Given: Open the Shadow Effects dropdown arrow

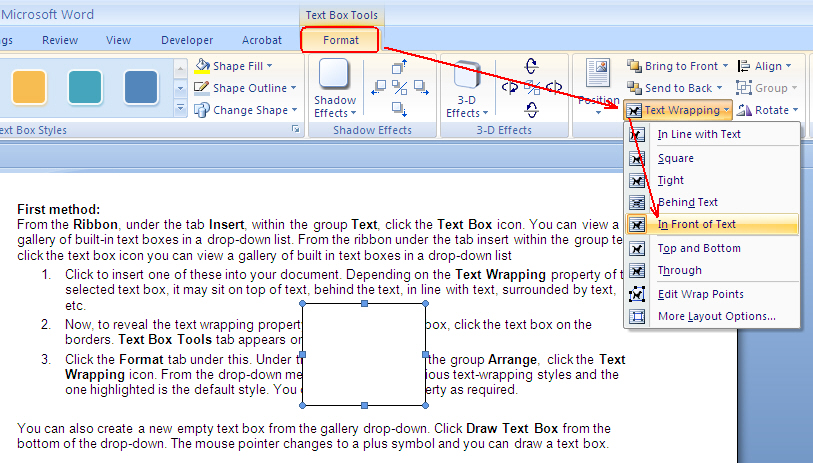Looking at the screenshot, I should click(x=354, y=113).
